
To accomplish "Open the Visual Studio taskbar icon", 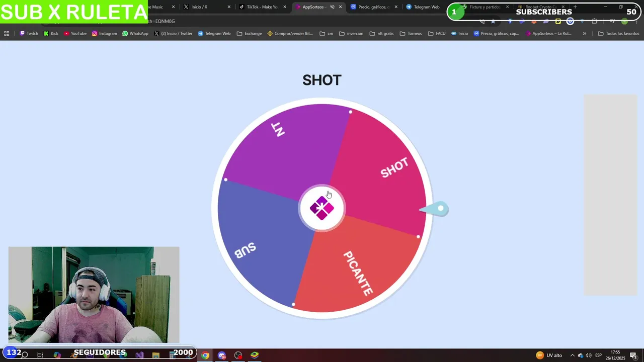I will [x=139, y=355].
